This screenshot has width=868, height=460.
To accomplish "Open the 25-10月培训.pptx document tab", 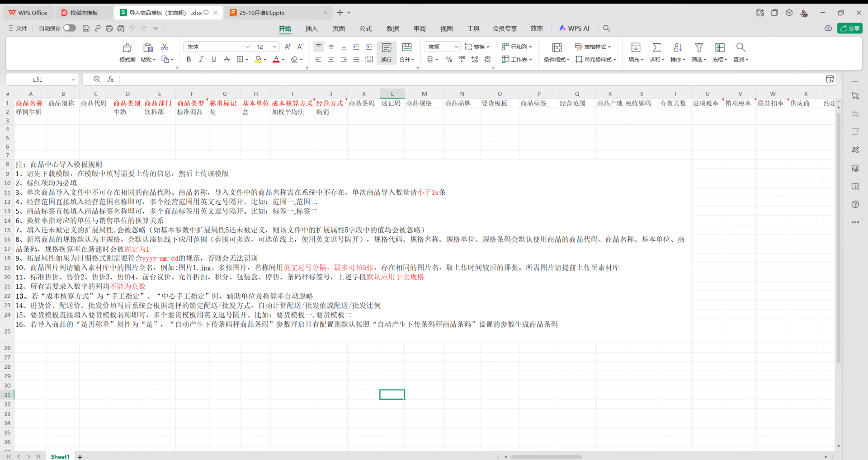I will tap(278, 13).
